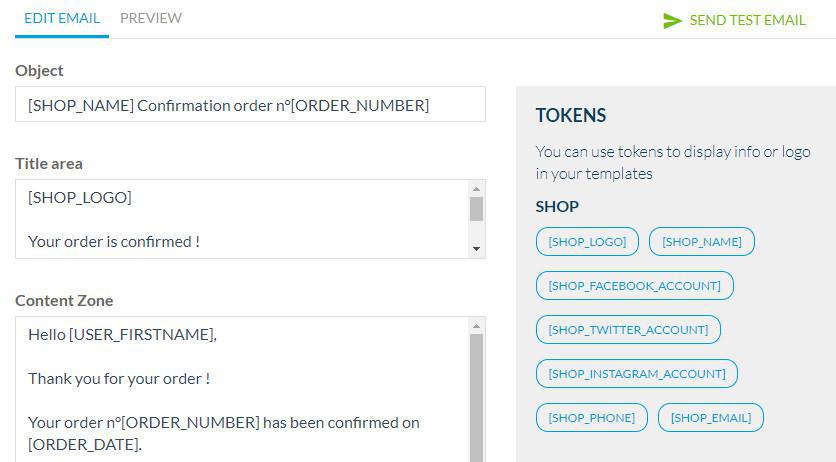Click the [SHOP_PHONE] token button
The height and width of the screenshot is (462, 836).
click(x=592, y=418)
